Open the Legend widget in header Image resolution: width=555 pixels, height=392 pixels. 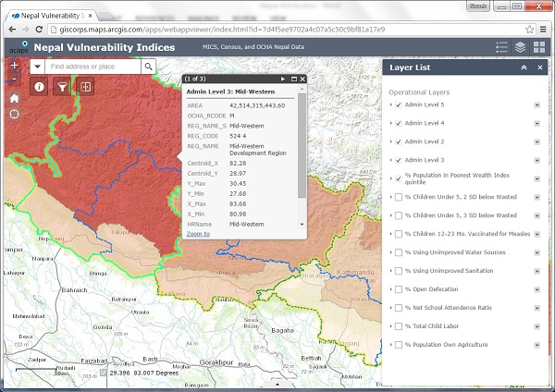502,46
